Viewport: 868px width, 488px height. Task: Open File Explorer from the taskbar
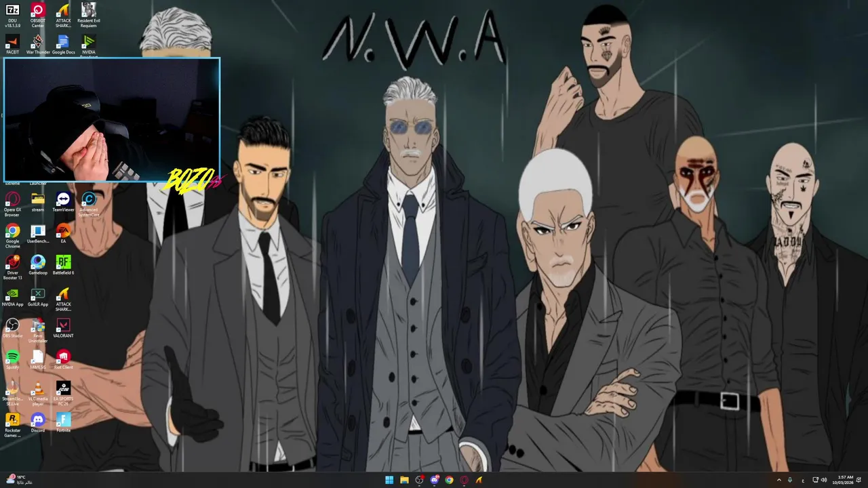tap(404, 480)
